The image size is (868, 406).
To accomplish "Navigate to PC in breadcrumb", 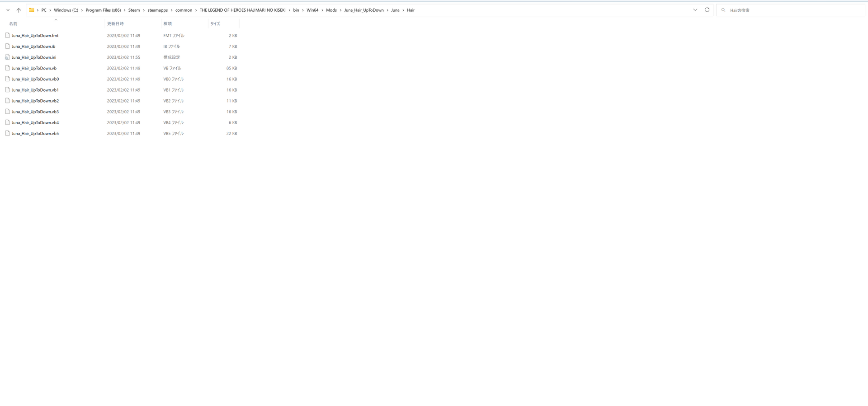I will pos(44,10).
